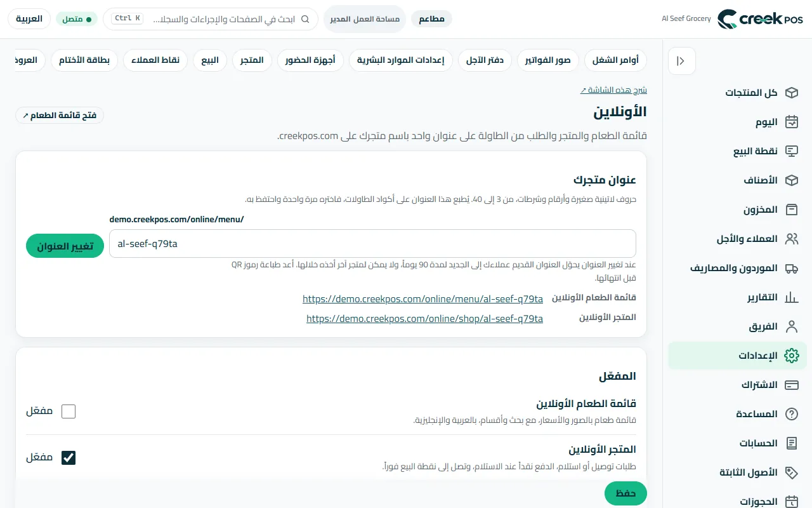Open the online menu URL link
The height and width of the screenshot is (508, 812).
422,298
